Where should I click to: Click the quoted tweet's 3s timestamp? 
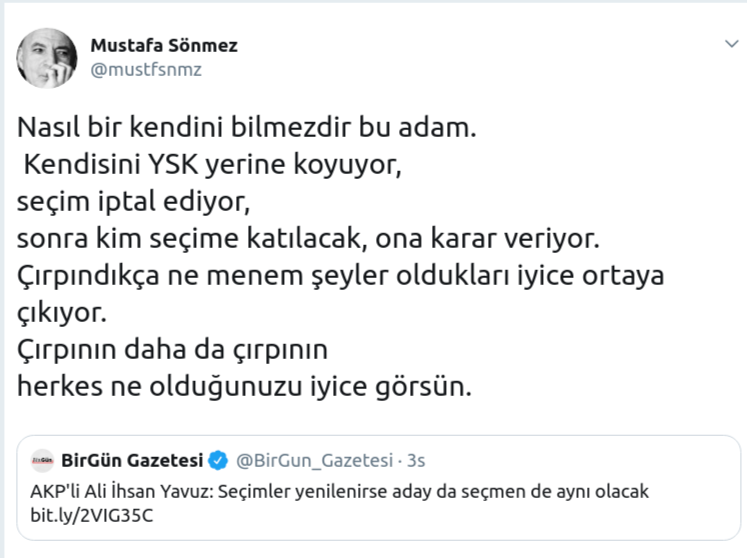[418, 461]
